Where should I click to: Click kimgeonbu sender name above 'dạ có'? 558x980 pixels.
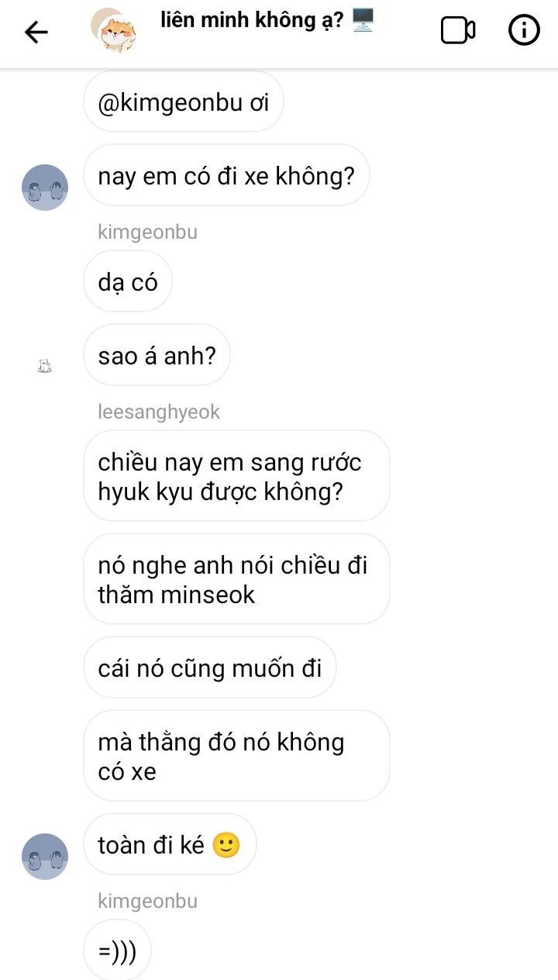point(147,232)
